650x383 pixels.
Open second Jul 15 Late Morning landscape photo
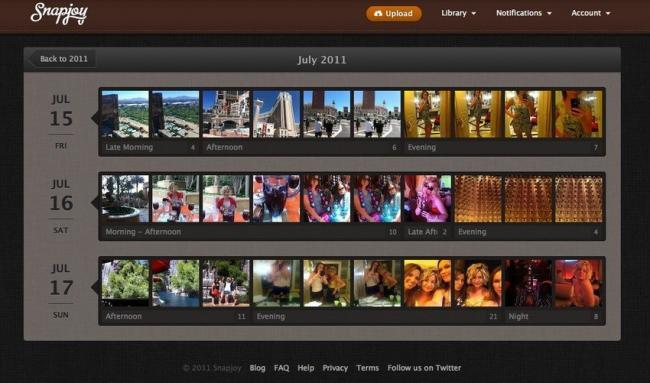pyautogui.click(x=175, y=114)
